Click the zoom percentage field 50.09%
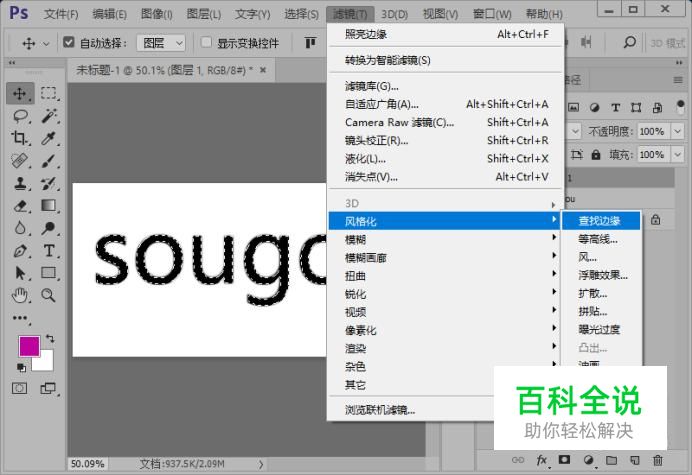 tap(88, 464)
